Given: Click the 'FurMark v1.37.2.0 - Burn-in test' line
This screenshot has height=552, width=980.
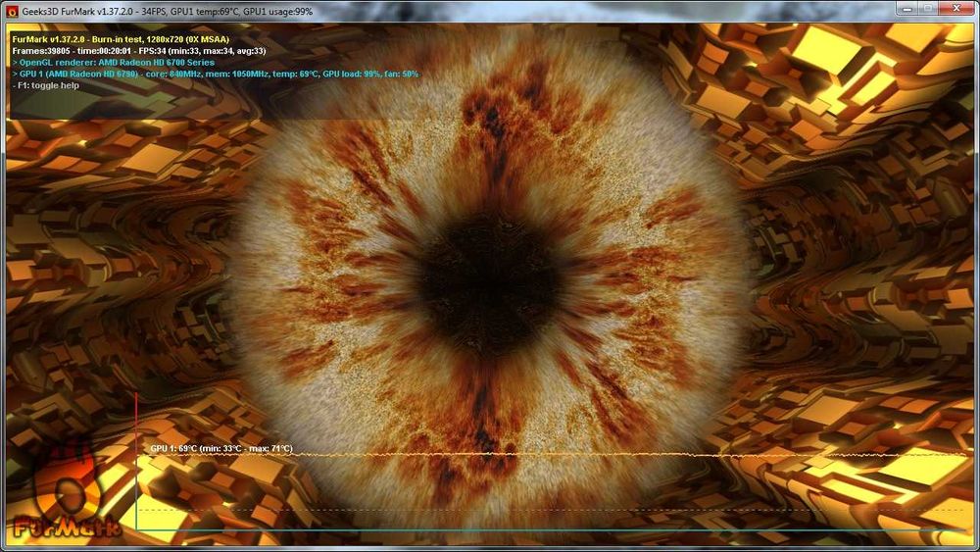Looking at the screenshot, I should pyautogui.click(x=121, y=39).
